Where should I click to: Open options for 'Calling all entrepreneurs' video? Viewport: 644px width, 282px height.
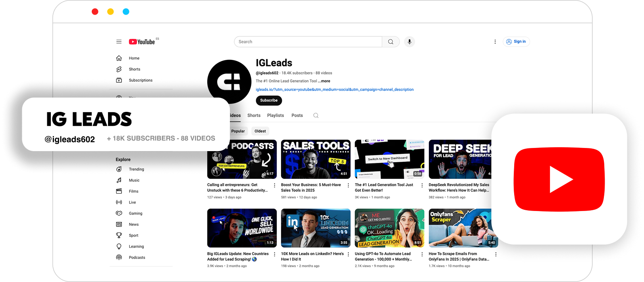pos(274,186)
